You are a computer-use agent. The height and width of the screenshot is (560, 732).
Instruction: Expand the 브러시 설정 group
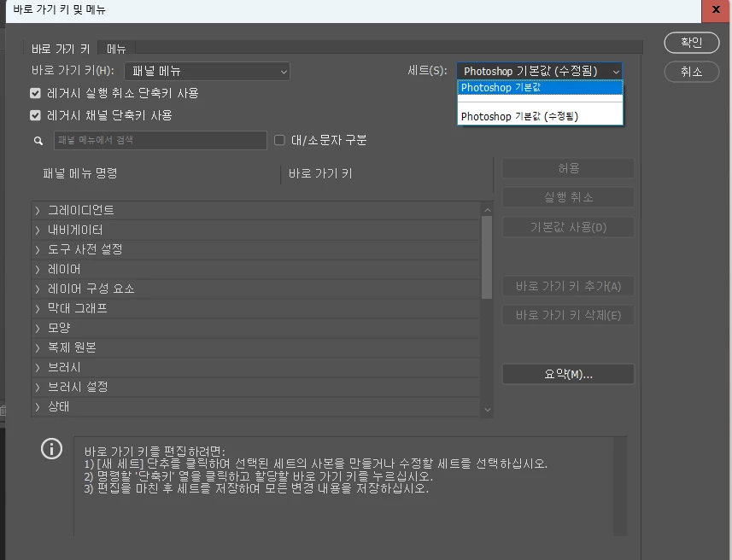(x=38, y=388)
